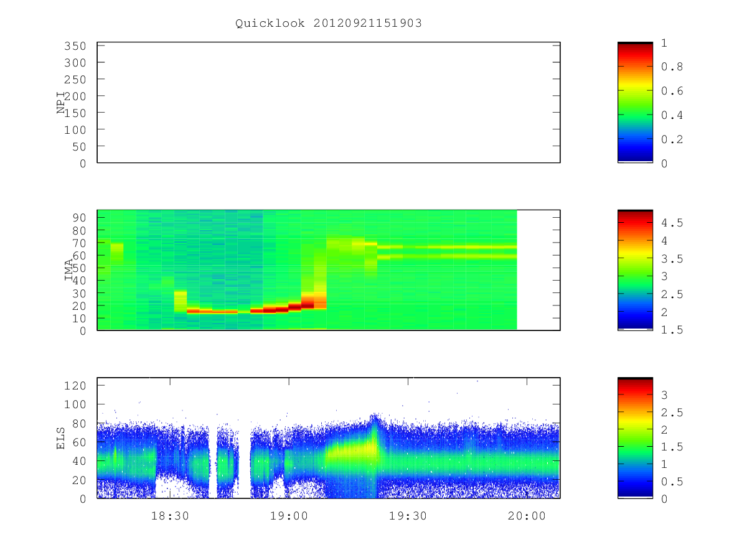747x560 pixels.
Task: Click the 2.5 label on ELS colorbar
Action: 672,413
